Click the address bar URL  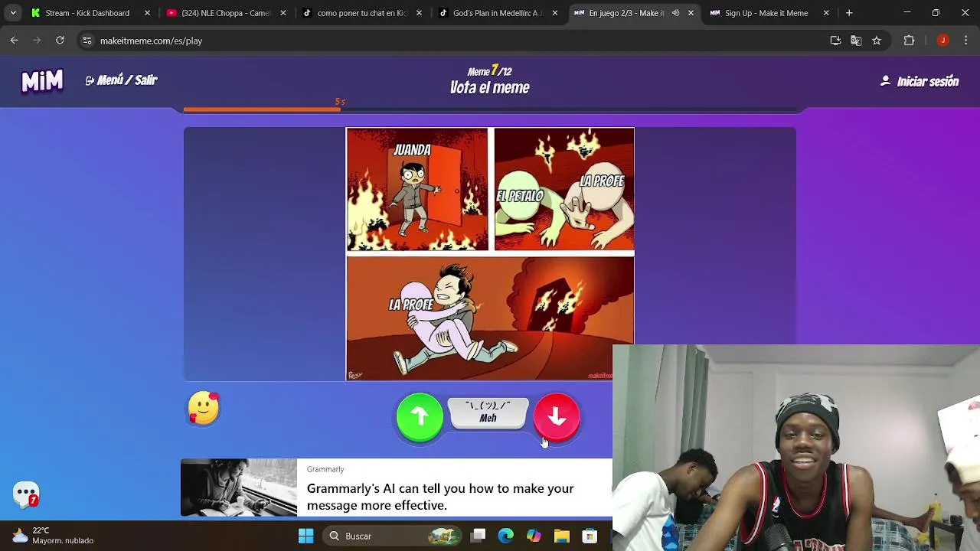[152, 41]
